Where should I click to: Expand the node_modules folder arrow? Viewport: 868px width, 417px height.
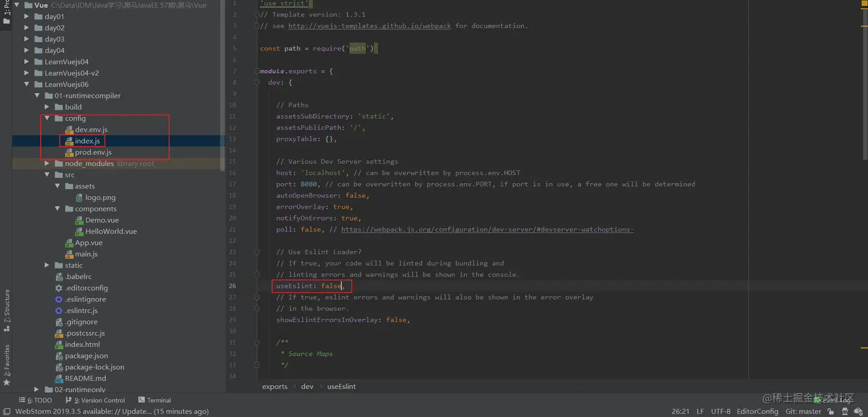47,164
